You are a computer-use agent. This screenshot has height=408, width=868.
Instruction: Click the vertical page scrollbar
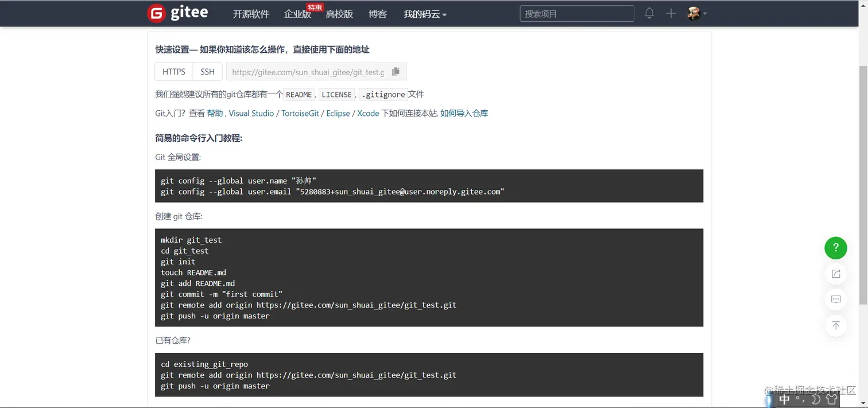pos(863,184)
